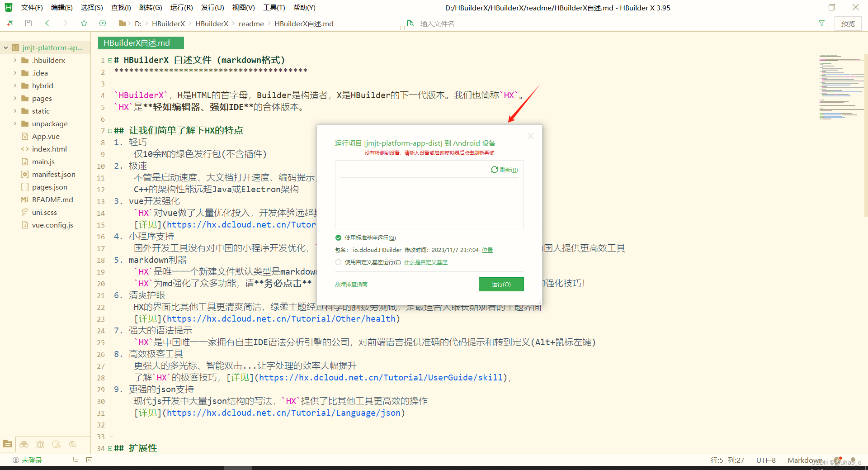Open the 工具(T) menu
The width and height of the screenshot is (868, 470).
click(x=274, y=8)
